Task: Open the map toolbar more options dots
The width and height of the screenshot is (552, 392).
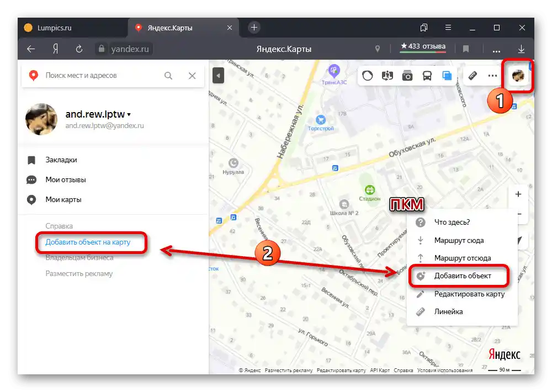Action: point(492,76)
